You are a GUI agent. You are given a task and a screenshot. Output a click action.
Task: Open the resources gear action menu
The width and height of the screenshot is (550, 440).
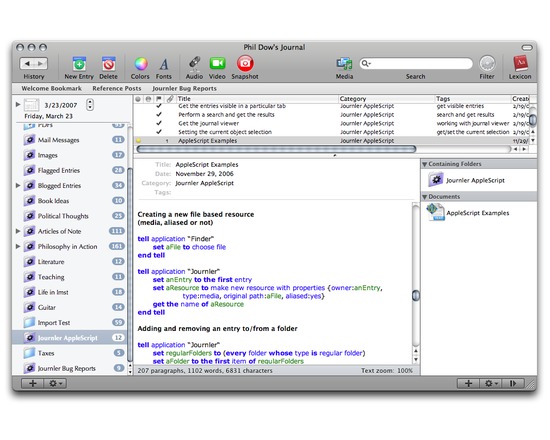click(x=491, y=384)
